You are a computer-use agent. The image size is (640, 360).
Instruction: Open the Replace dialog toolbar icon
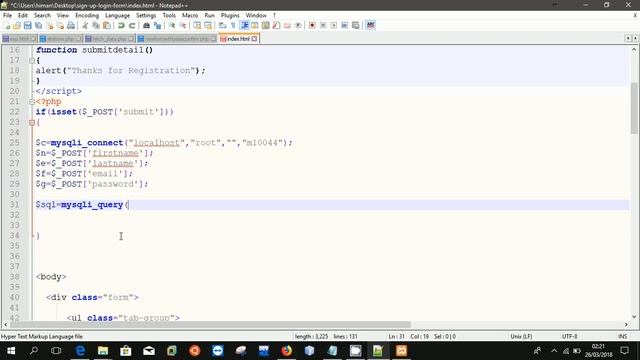pos(157,25)
